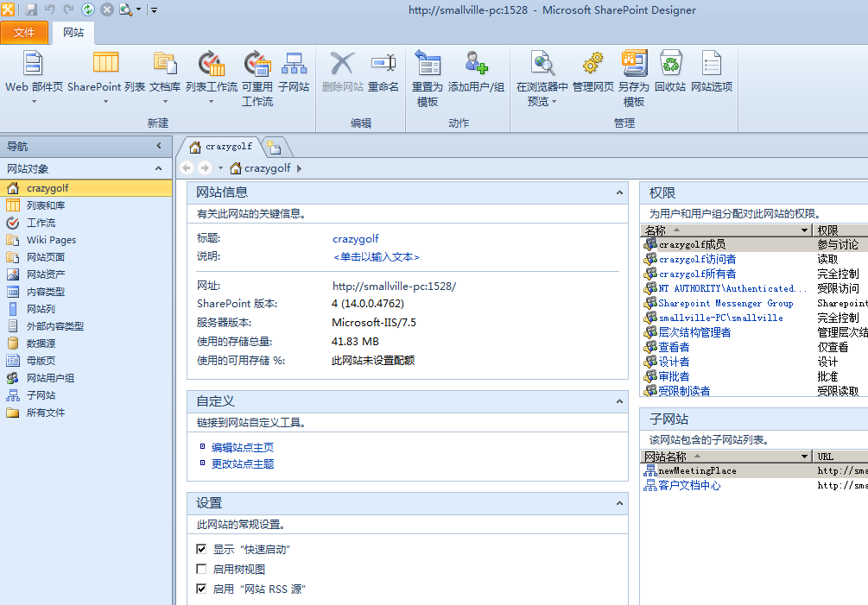Collapse the 网站信息 panel
Viewport: 868px width, 605px height.
point(619,192)
